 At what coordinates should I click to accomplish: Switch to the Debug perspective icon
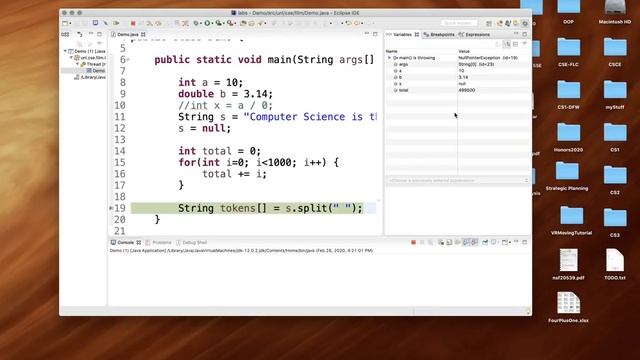(525, 23)
